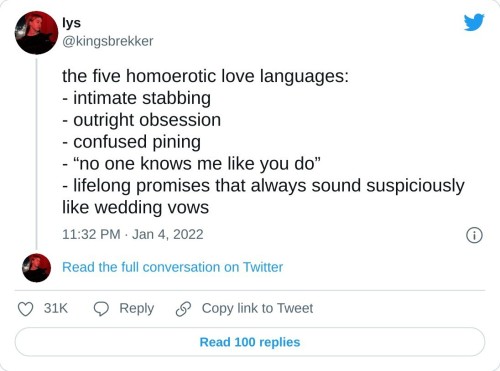Click the "like wedding vows" line
The height and width of the screenshot is (371, 500).
click(136, 207)
